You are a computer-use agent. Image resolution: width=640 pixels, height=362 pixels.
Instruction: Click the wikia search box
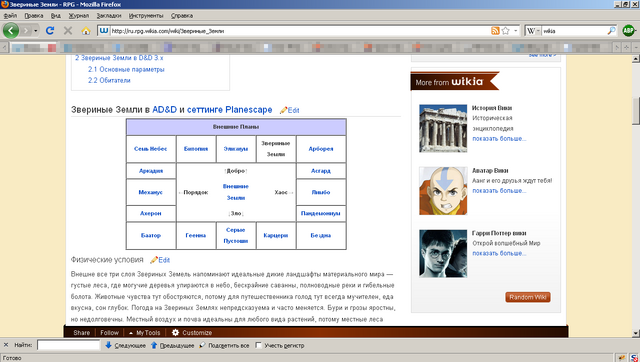(574, 31)
